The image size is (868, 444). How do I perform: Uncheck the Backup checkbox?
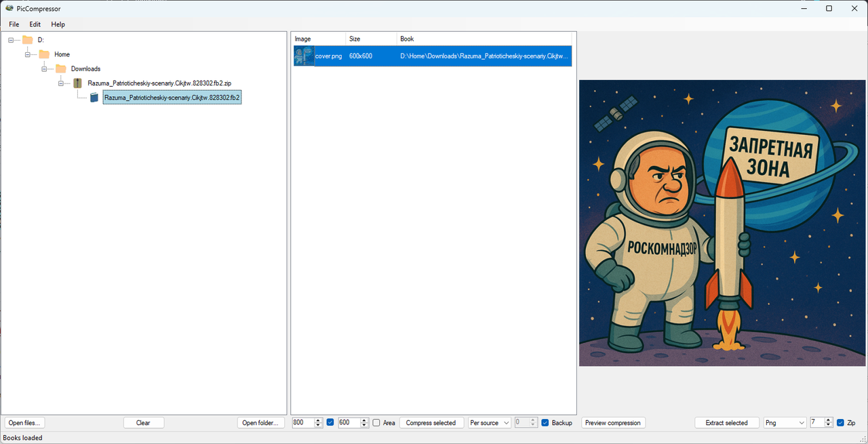545,423
